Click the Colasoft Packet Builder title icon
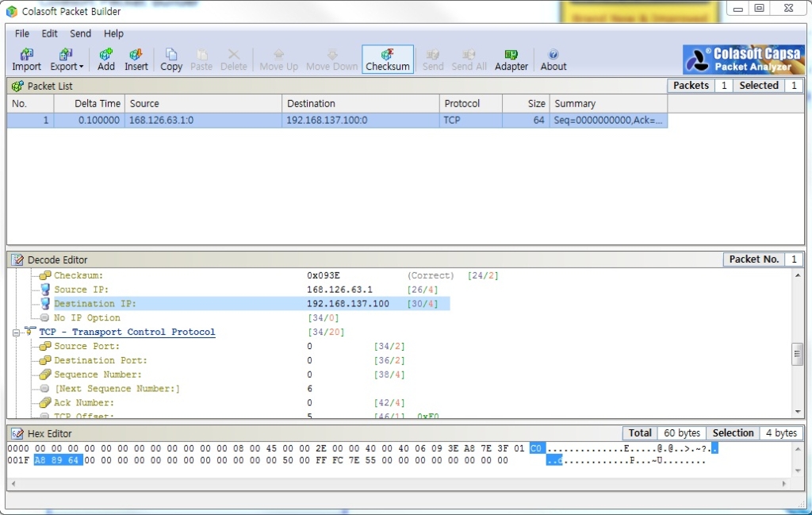812x515 pixels. (x=12, y=11)
